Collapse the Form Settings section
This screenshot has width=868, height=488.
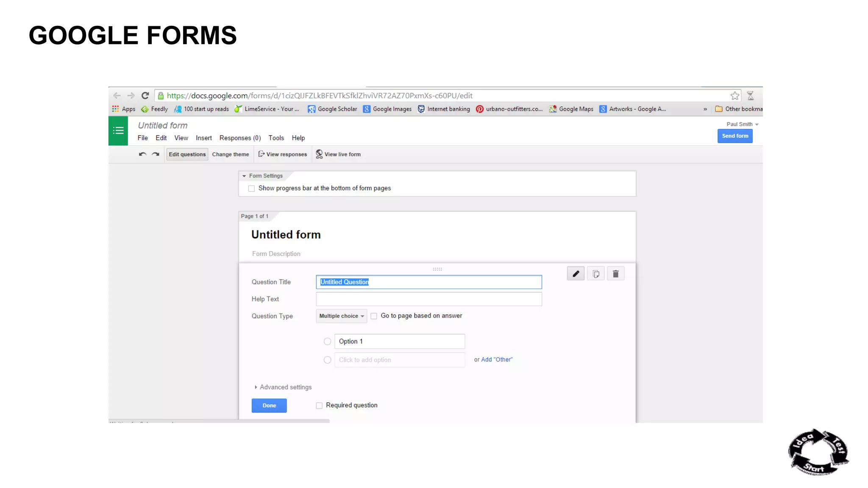[244, 176]
